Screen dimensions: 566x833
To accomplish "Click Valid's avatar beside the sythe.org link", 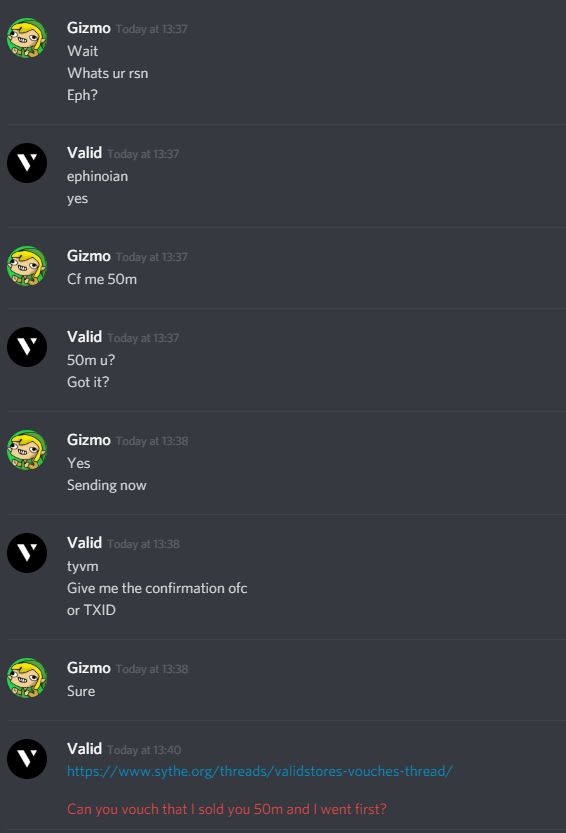I will [27, 759].
